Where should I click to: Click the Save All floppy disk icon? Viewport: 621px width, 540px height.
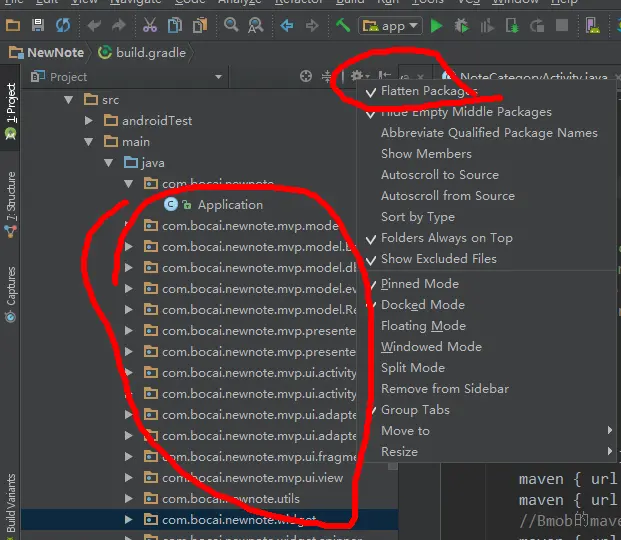click(x=38, y=26)
